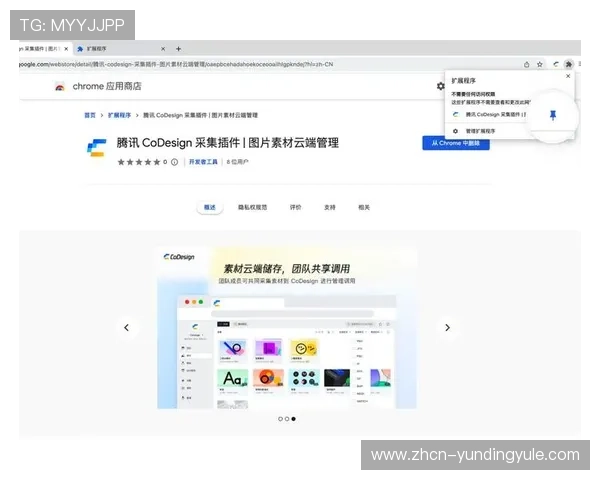Screen dimensions: 600x480
Task: Select the first carousel dot
Action: pos(280,419)
